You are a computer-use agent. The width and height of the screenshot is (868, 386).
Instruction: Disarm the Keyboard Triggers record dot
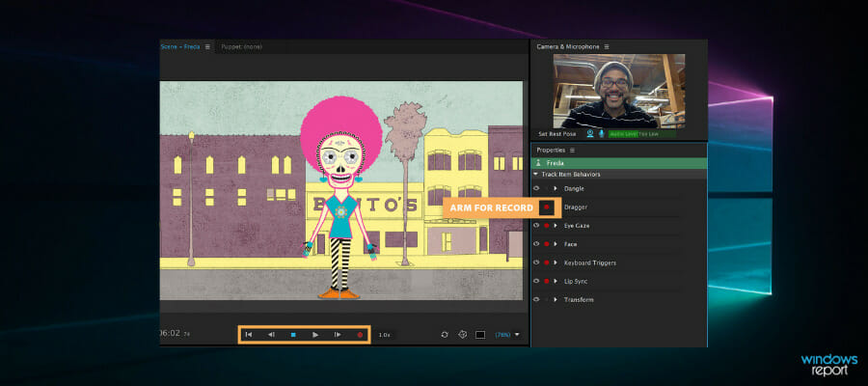click(547, 262)
